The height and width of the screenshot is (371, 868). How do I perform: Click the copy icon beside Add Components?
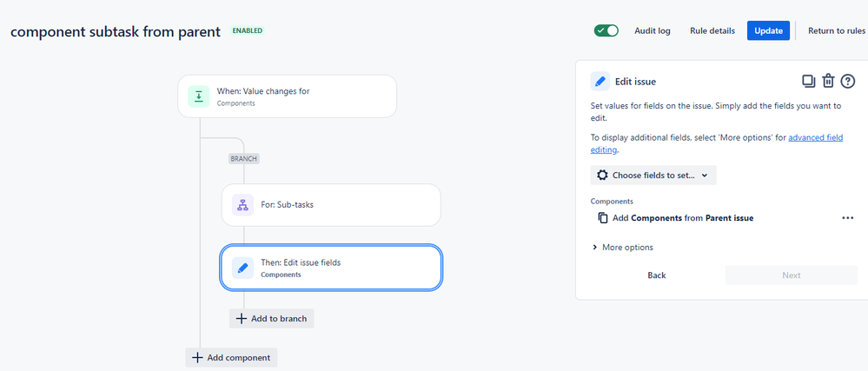pos(603,218)
